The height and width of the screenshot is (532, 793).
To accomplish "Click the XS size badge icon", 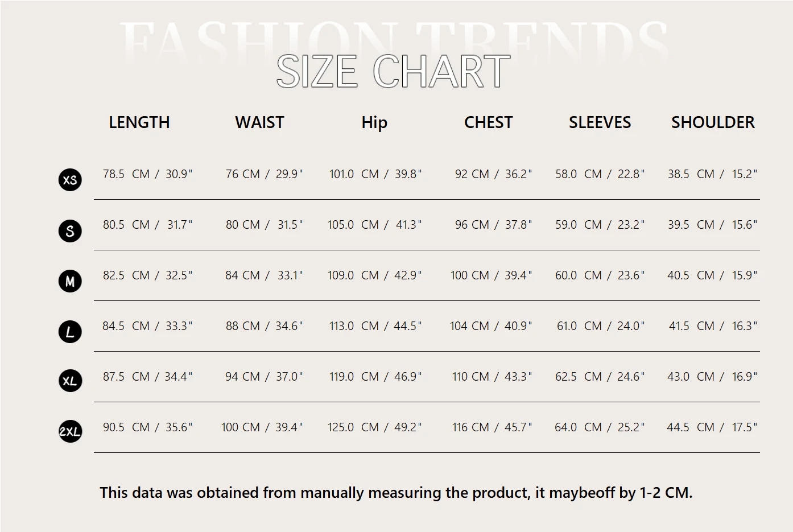I will point(70,180).
